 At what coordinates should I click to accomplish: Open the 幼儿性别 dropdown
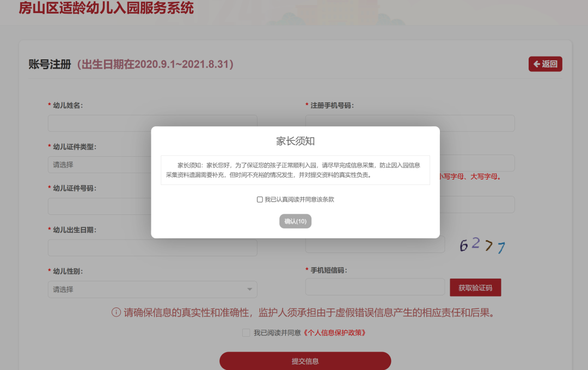click(152, 289)
